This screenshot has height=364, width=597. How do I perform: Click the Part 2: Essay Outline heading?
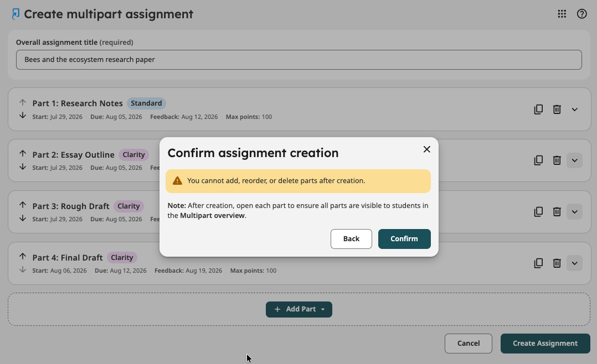click(x=73, y=155)
